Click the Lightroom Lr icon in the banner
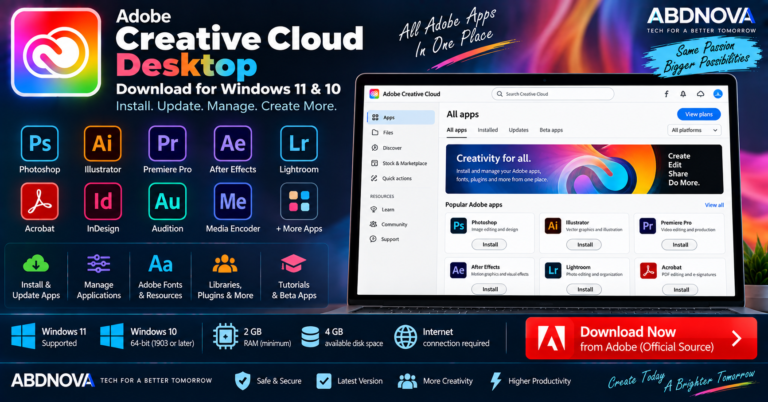Image resolution: width=768 pixels, height=402 pixels. click(x=299, y=143)
